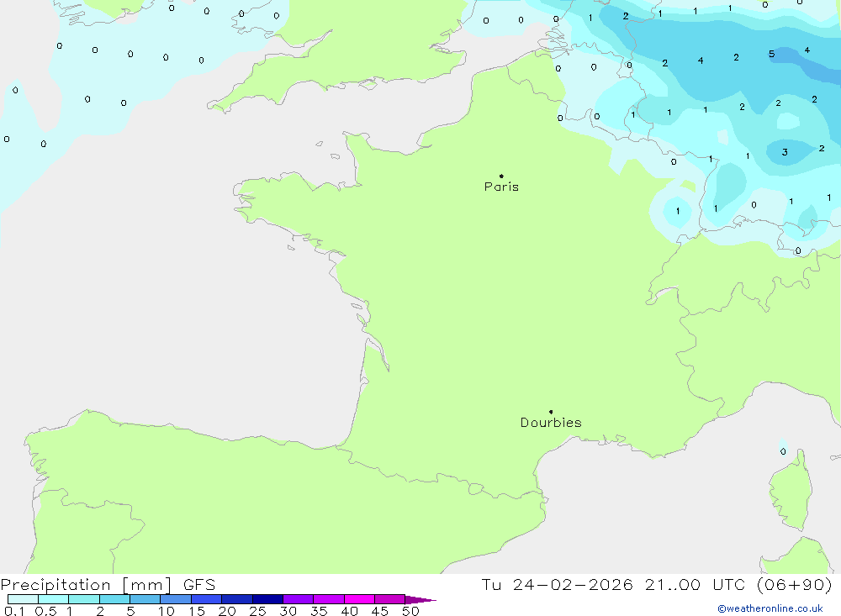Select the 30–35 mm purple legend swatch
Viewport: 841px width, 616px height.
tap(299, 599)
